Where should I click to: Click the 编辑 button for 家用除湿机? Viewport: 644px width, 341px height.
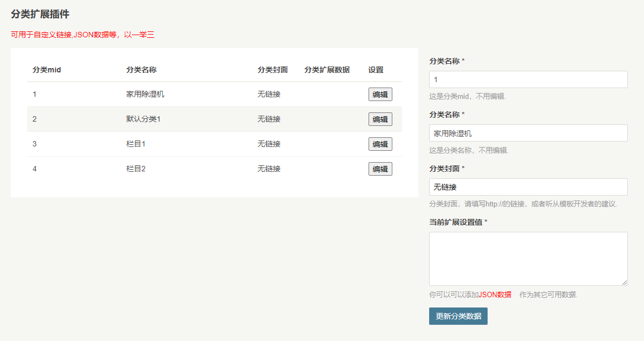click(x=380, y=95)
